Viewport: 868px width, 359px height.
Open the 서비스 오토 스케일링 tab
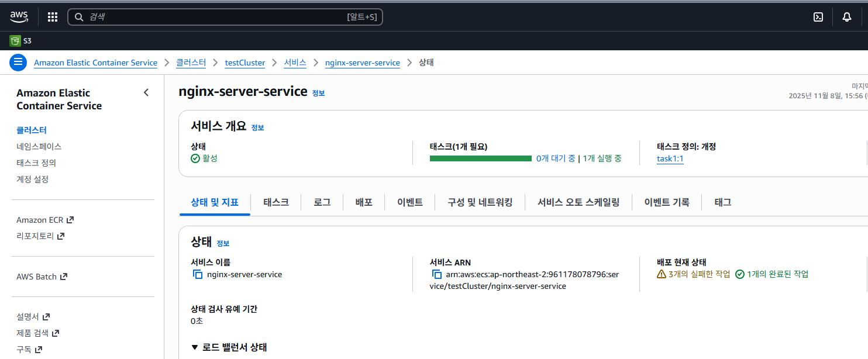coord(578,202)
